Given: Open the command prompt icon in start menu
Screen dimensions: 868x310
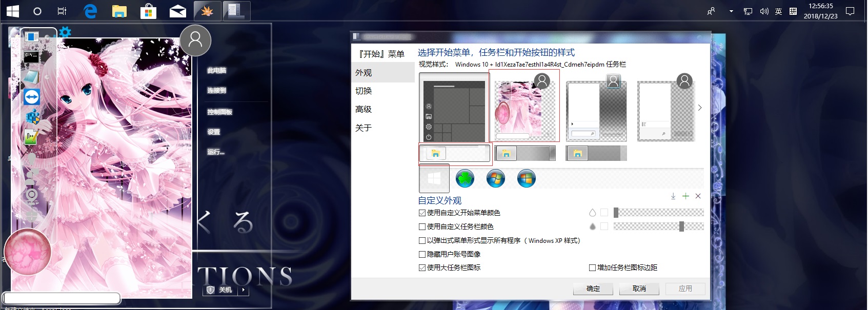Looking at the screenshot, I should pos(32,56).
